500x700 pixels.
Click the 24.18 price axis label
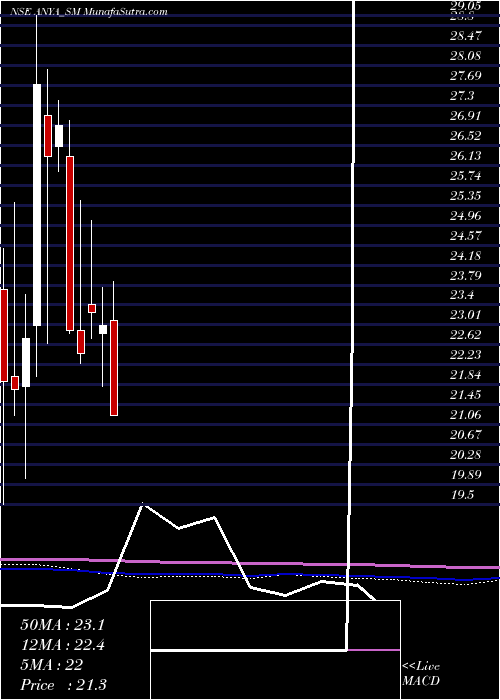465,255
